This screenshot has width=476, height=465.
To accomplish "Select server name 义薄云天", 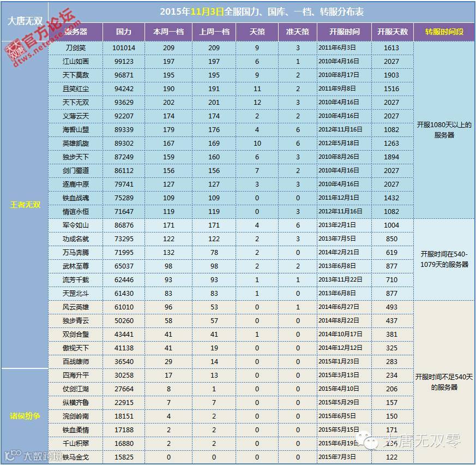I will (76, 116).
